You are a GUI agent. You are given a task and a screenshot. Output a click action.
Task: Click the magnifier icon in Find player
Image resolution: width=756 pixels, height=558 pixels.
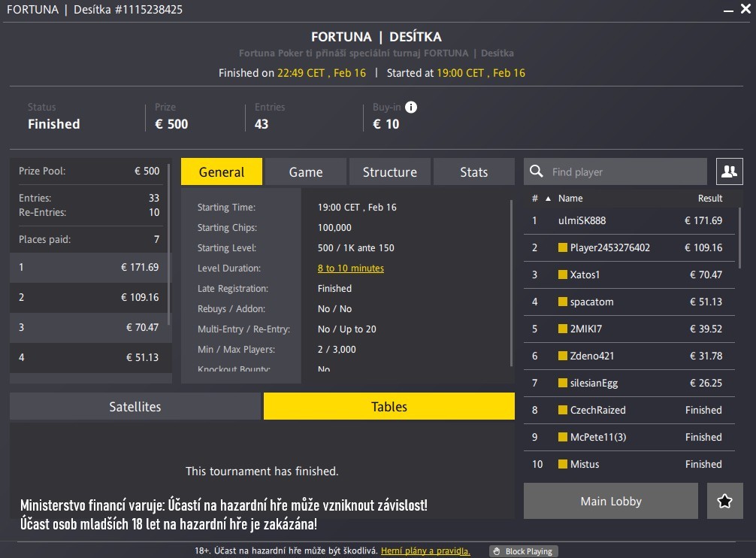(x=537, y=171)
